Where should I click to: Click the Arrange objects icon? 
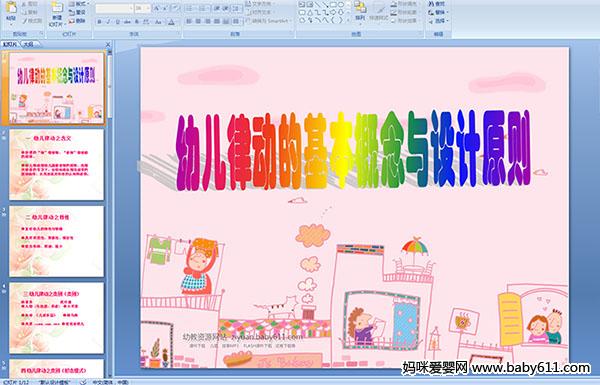click(360, 11)
